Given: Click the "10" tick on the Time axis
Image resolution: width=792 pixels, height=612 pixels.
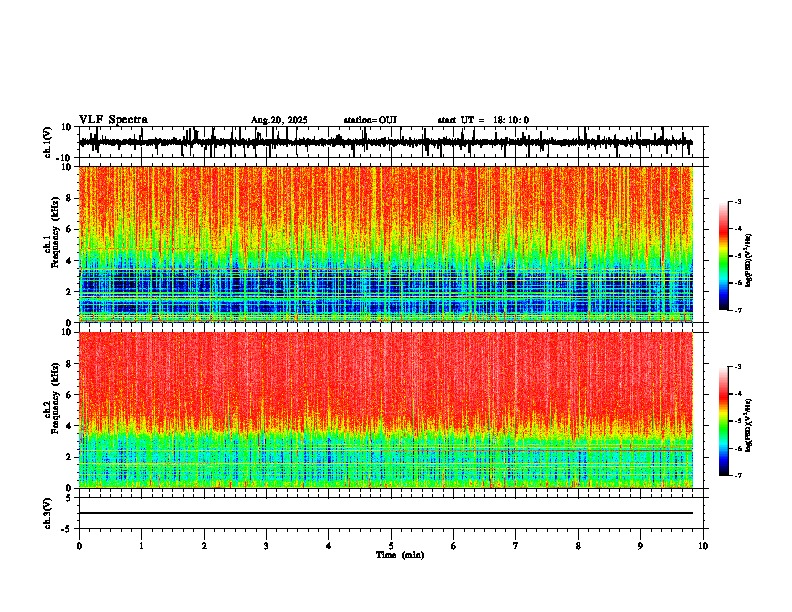Looking at the screenshot, I should [x=703, y=546].
